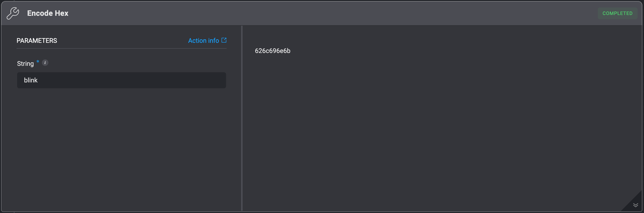The height and width of the screenshot is (213, 644).
Task: Collapse the panel with the double chevron
Action: click(x=635, y=205)
